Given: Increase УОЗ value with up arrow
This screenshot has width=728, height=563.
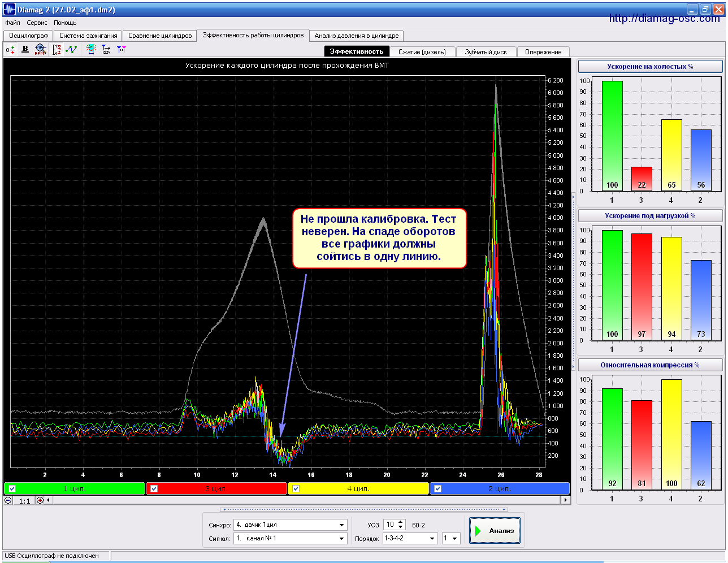Looking at the screenshot, I should click(x=401, y=522).
